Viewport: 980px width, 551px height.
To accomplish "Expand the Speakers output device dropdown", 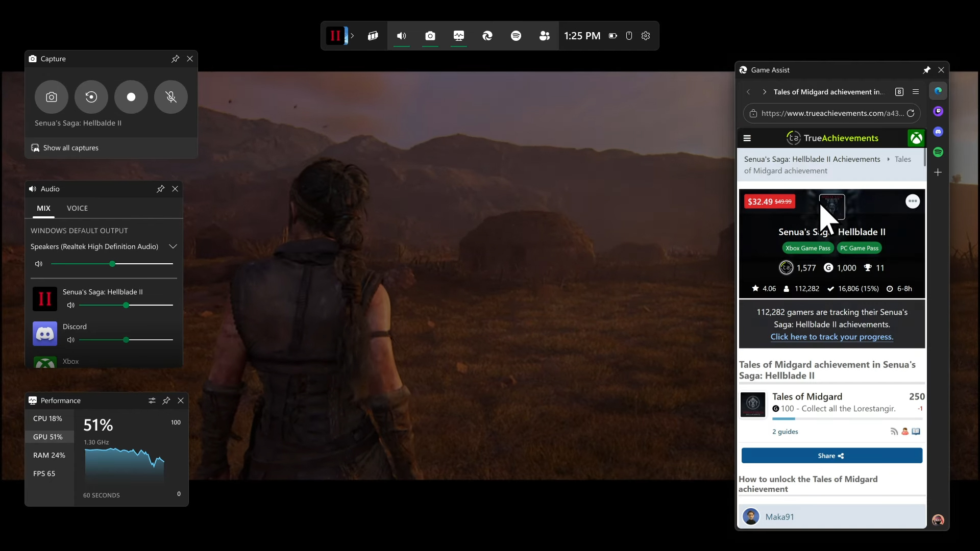I will [173, 246].
